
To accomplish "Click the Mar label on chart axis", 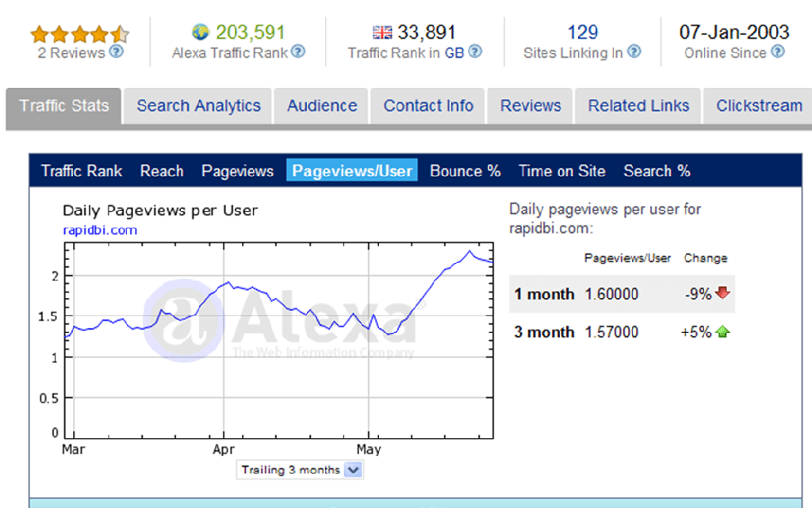I will click(74, 449).
